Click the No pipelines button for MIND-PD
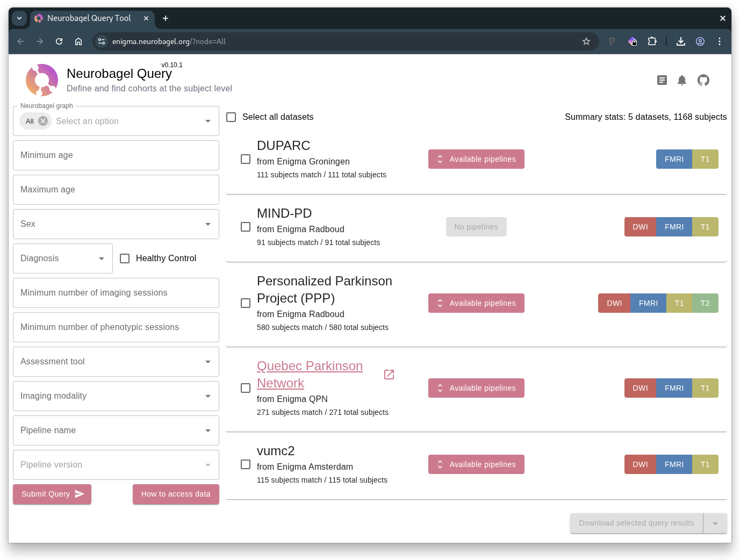The height and width of the screenshot is (560, 740). tap(476, 227)
